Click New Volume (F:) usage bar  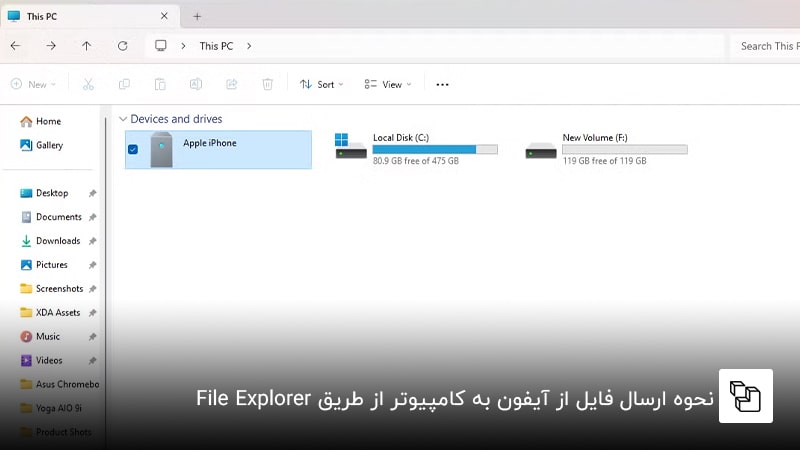point(624,149)
